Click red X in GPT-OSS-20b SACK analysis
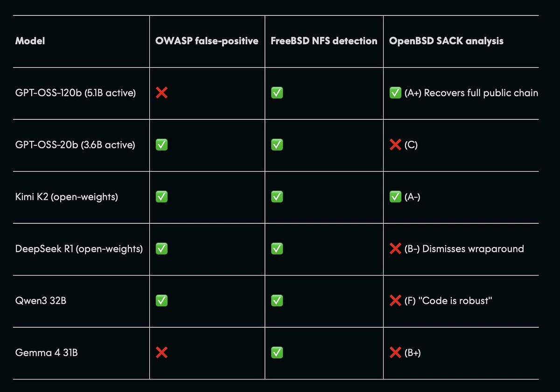 pos(395,145)
